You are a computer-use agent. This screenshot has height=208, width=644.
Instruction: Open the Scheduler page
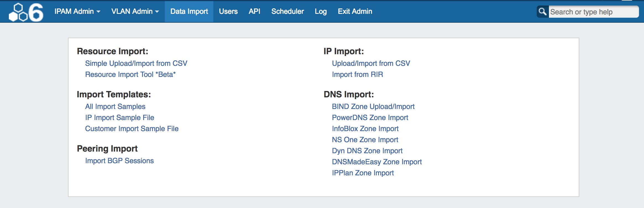[x=287, y=11]
